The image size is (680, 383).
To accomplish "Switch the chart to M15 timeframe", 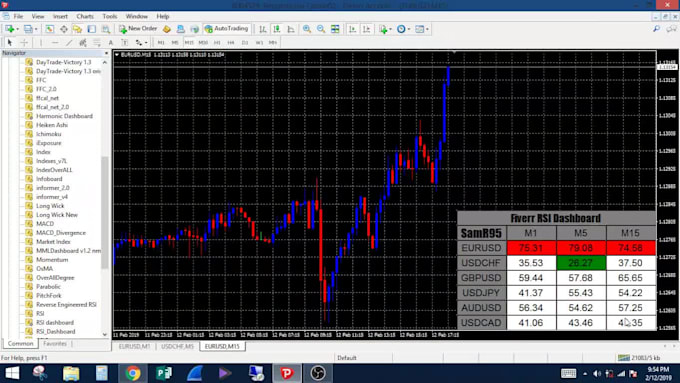I will tap(189, 43).
